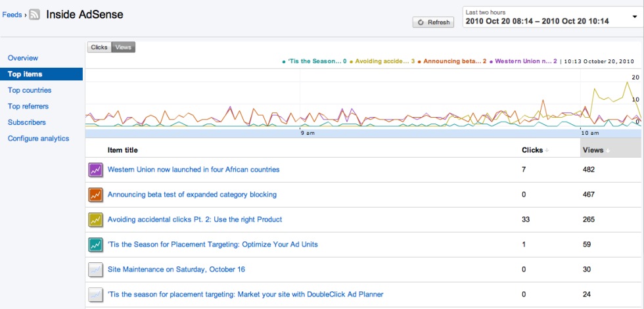This screenshot has width=644, height=309.
Task: Switch the chart to Clicks
Action: click(99, 47)
